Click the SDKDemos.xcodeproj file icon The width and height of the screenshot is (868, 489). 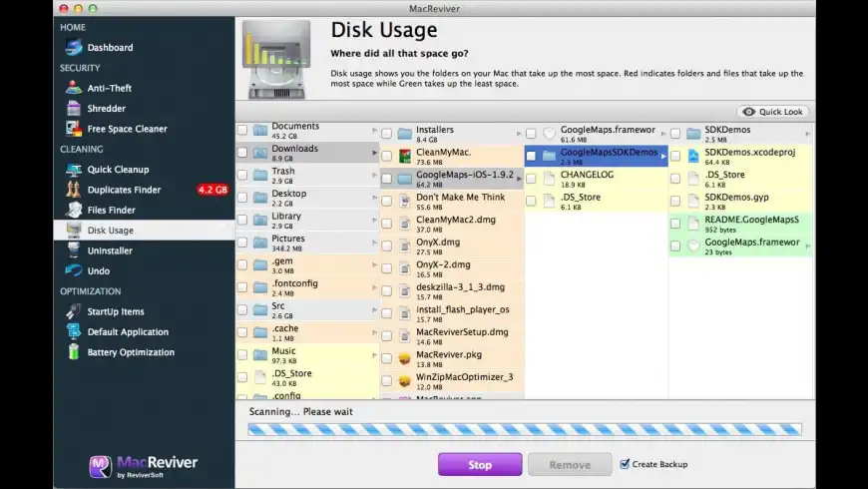pos(693,156)
